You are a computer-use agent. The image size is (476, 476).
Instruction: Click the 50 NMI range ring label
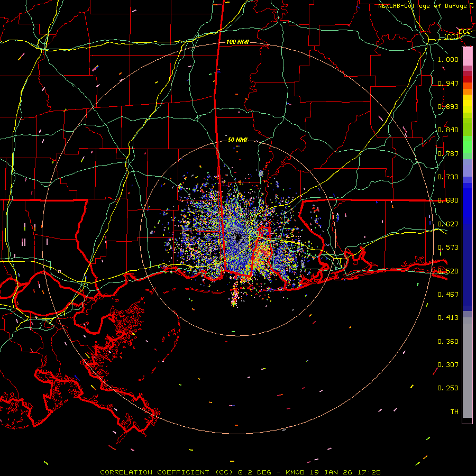237,140
